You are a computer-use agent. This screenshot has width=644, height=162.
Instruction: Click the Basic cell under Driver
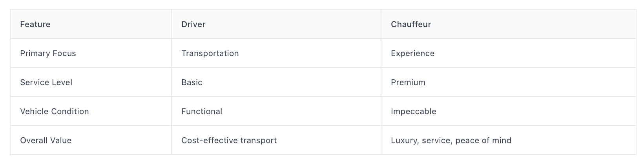tap(276, 82)
